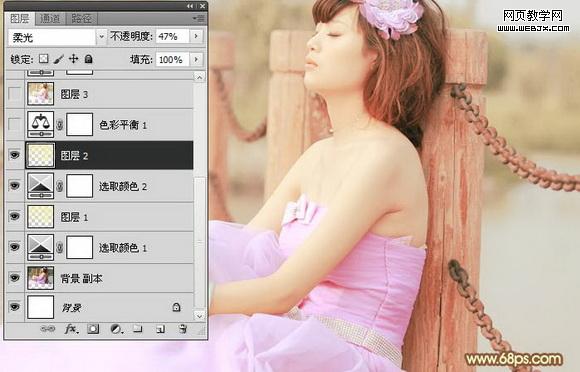Collapse panel double-arrow icon

[x=190, y=6]
